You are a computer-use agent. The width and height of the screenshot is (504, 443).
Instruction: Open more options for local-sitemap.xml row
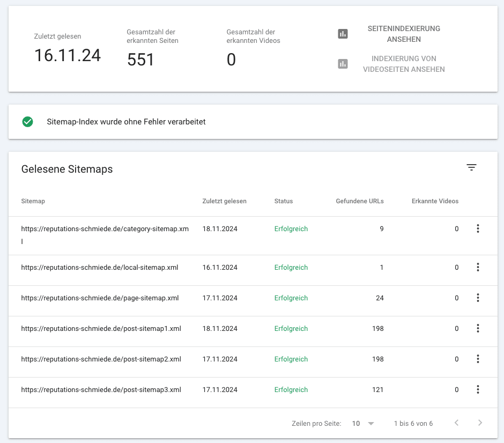coord(478,267)
